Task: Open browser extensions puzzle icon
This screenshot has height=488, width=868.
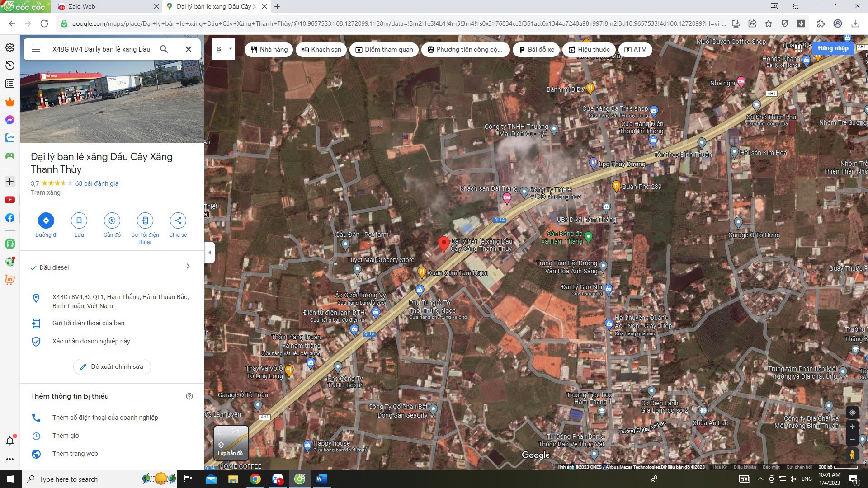Action: point(821,23)
